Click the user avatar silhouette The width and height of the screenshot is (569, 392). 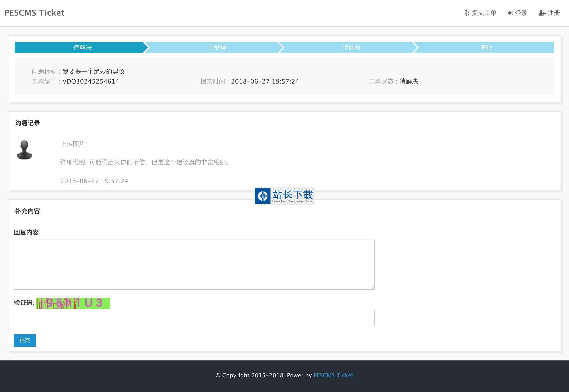coord(24,150)
